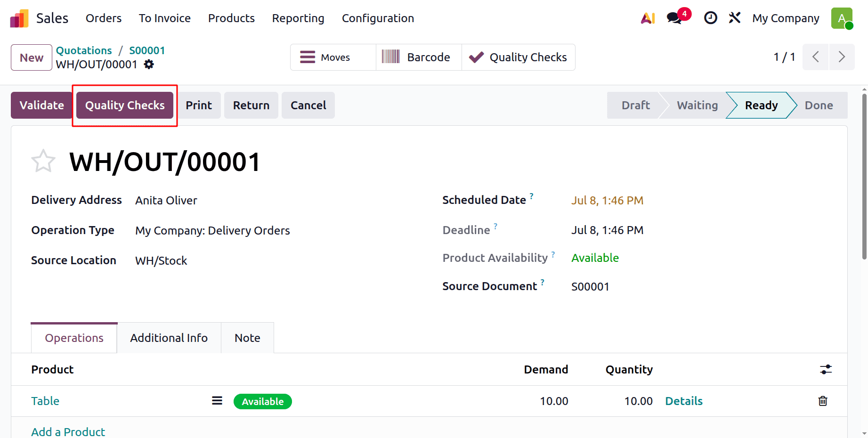
Task: Select the Done status stage
Action: (819, 105)
